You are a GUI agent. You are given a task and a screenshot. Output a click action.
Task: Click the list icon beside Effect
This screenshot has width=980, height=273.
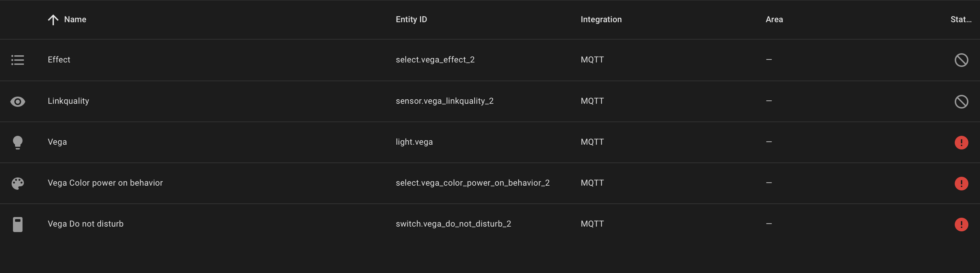(x=17, y=60)
